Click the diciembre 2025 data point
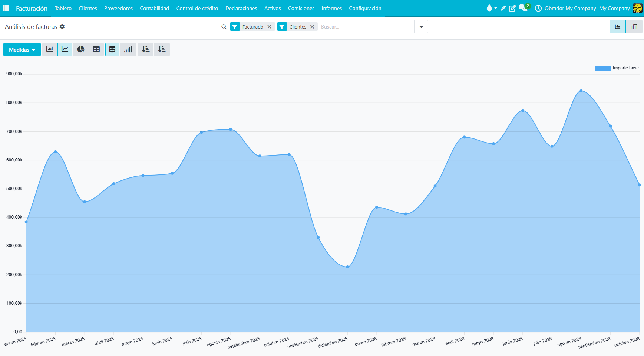 347,267
